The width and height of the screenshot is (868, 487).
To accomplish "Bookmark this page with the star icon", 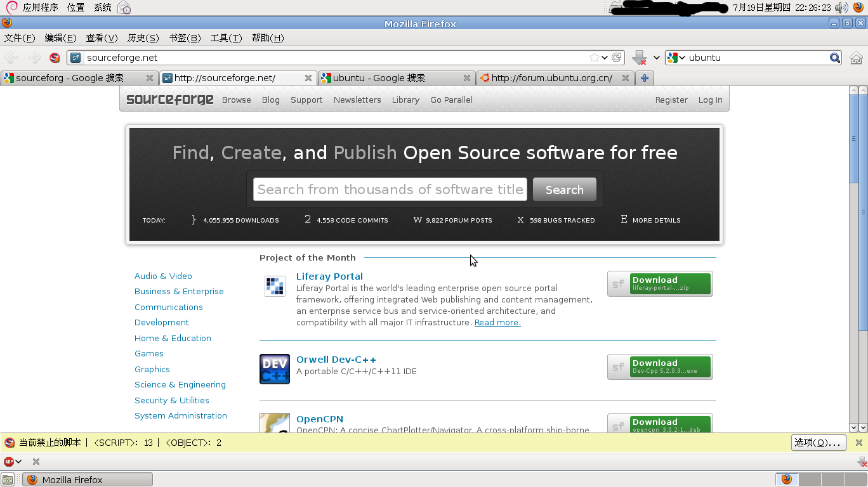I will [594, 58].
